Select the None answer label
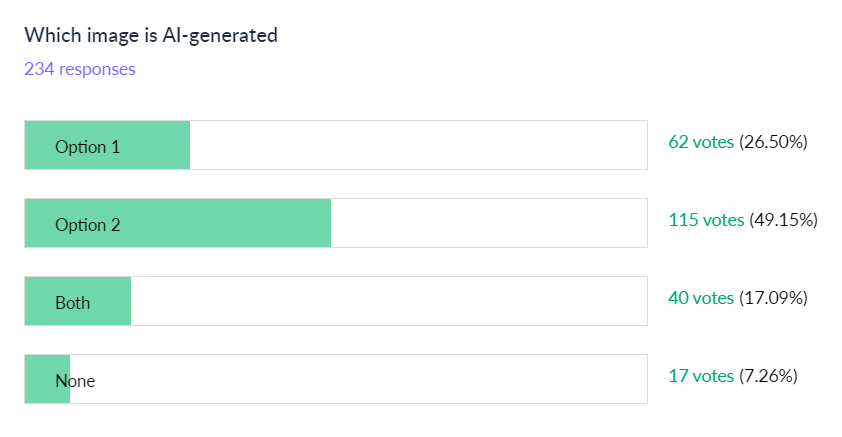Image resolution: width=842 pixels, height=437 pixels. [x=75, y=380]
